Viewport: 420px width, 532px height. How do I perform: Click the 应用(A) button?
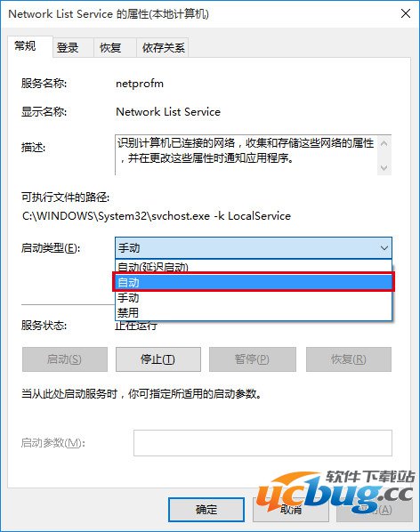pos(375,509)
